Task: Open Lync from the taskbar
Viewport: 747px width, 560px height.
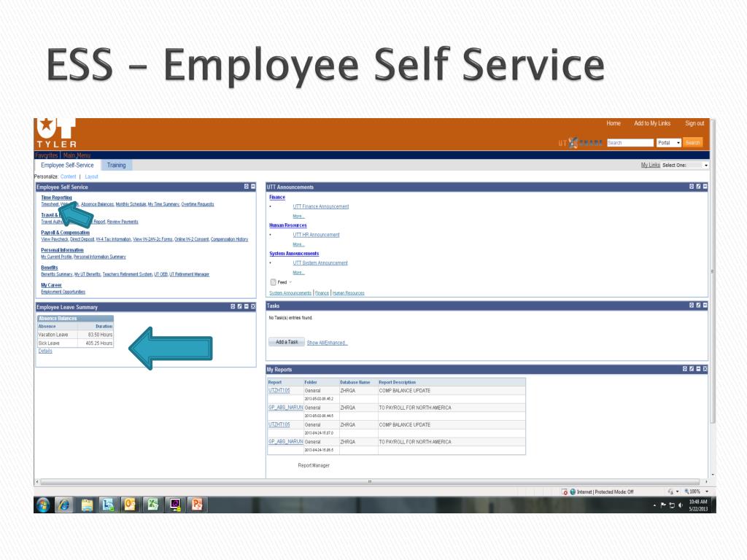Action: coord(108,505)
